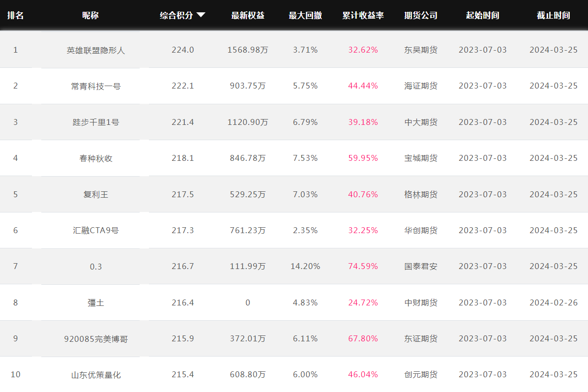Image resolution: width=588 pixels, height=392 pixels.
Task: Click equity value 1120.90万
Action: 247,122
